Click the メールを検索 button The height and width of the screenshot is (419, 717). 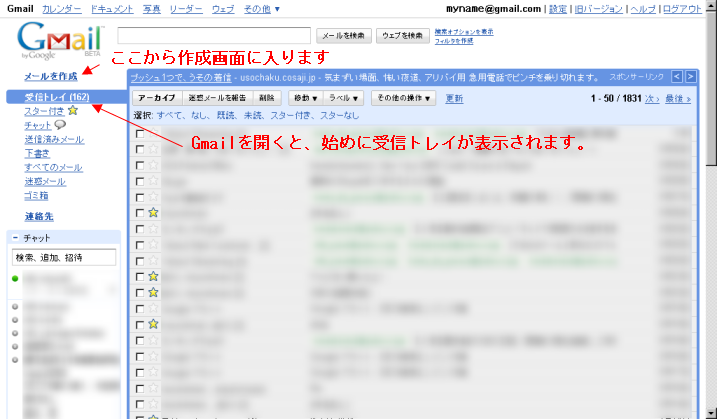tap(343, 36)
